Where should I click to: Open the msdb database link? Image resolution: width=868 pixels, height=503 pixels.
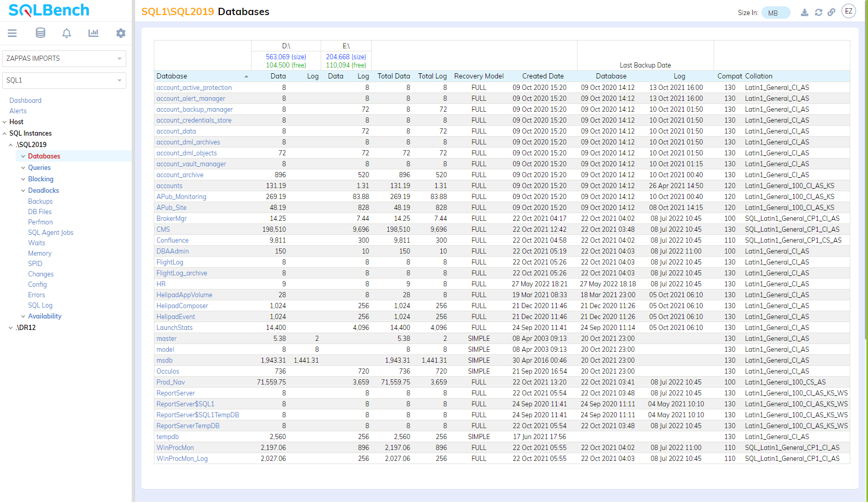click(164, 360)
